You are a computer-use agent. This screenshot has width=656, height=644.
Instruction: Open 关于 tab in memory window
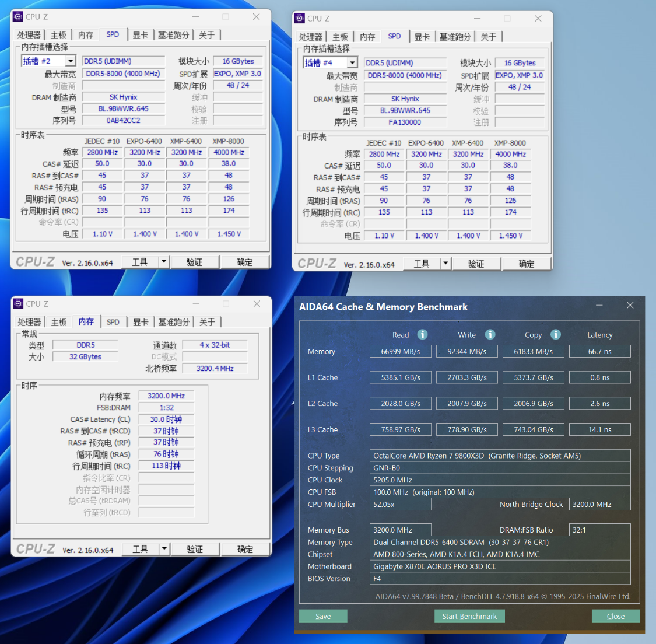click(207, 322)
